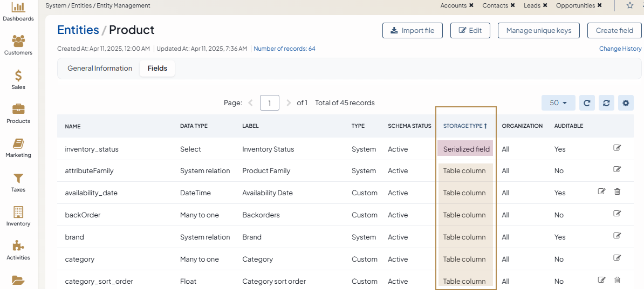Screen dimensions: 644x294
Task: Go to next page arrow
Action: coord(289,103)
